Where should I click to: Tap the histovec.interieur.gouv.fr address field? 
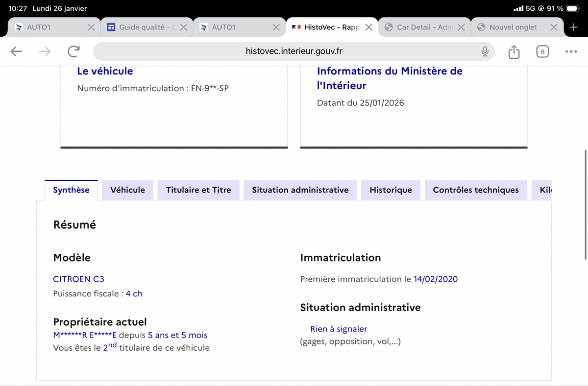pyautogui.click(x=294, y=51)
